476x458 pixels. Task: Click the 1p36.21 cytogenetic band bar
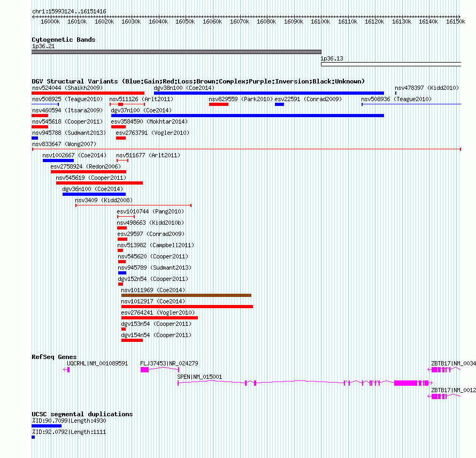click(x=176, y=52)
